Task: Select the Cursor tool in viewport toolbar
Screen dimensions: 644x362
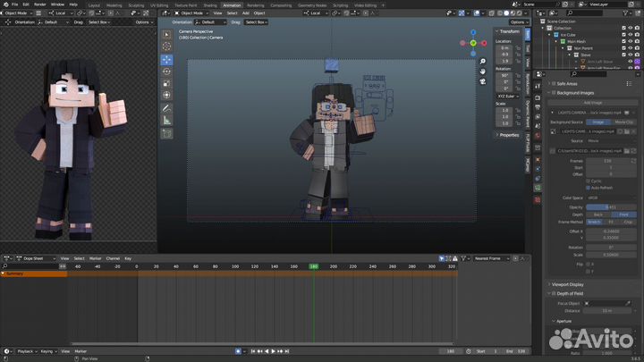Action: point(166,46)
